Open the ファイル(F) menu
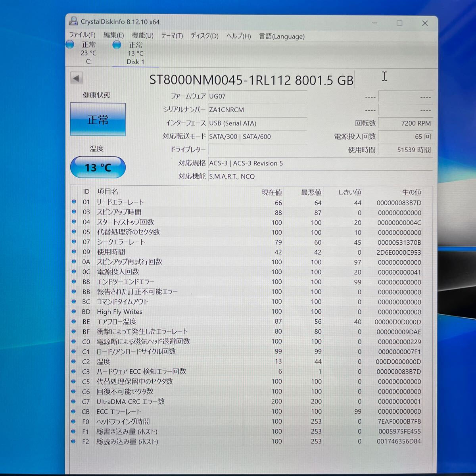The height and width of the screenshot is (476, 476). (82, 35)
